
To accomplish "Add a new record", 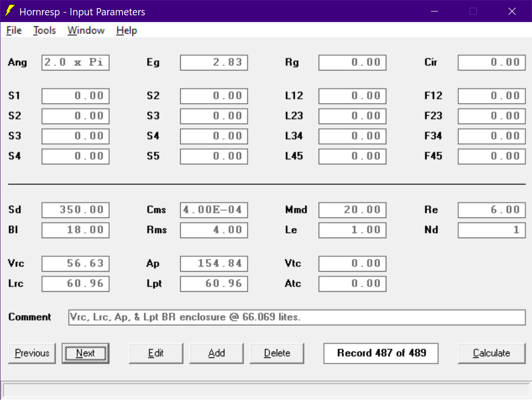I will (x=217, y=353).
